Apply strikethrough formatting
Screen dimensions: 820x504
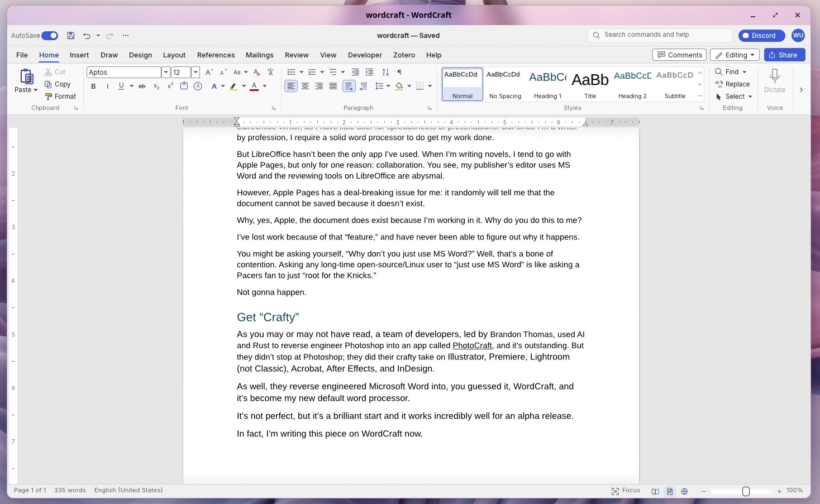[x=142, y=87]
